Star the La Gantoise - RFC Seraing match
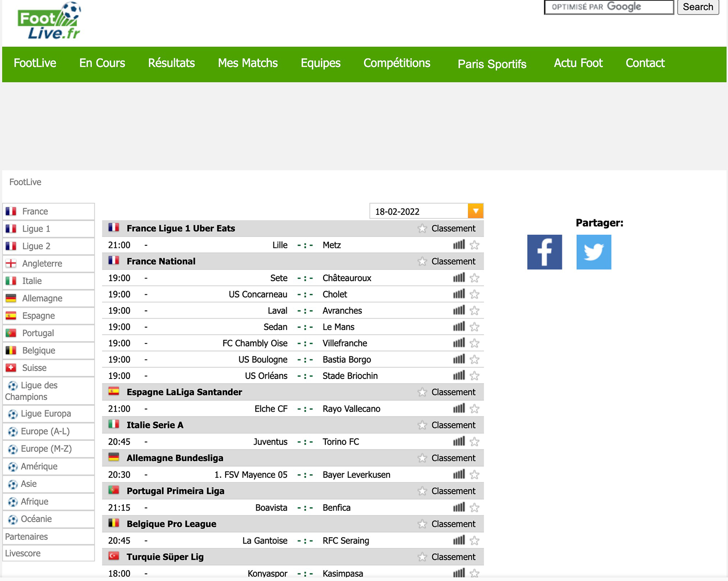The image size is (728, 581). point(475,541)
